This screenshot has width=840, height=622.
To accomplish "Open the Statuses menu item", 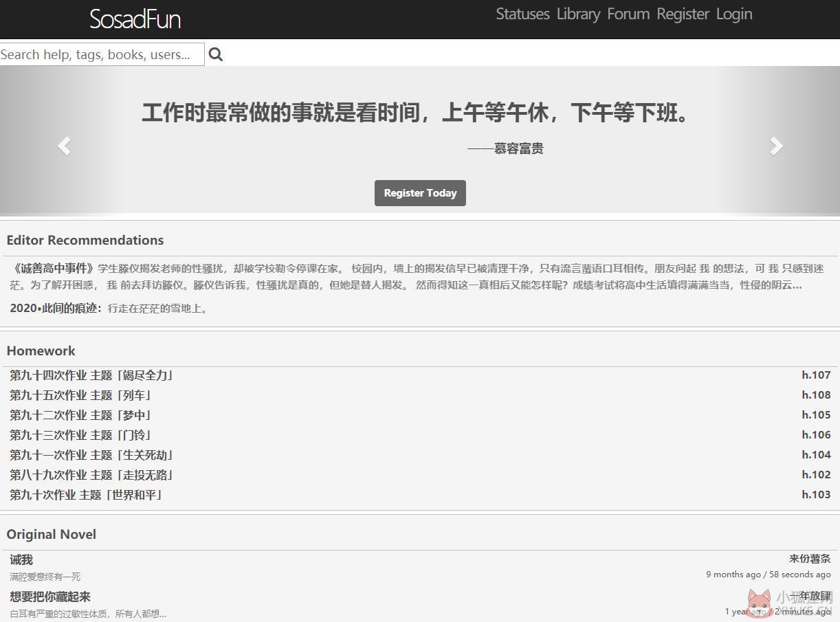I will coord(522,14).
